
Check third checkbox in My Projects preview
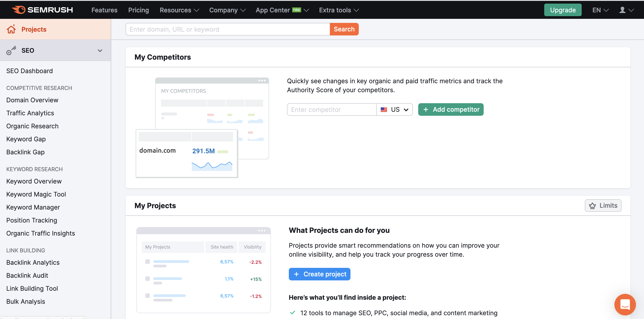point(148,295)
